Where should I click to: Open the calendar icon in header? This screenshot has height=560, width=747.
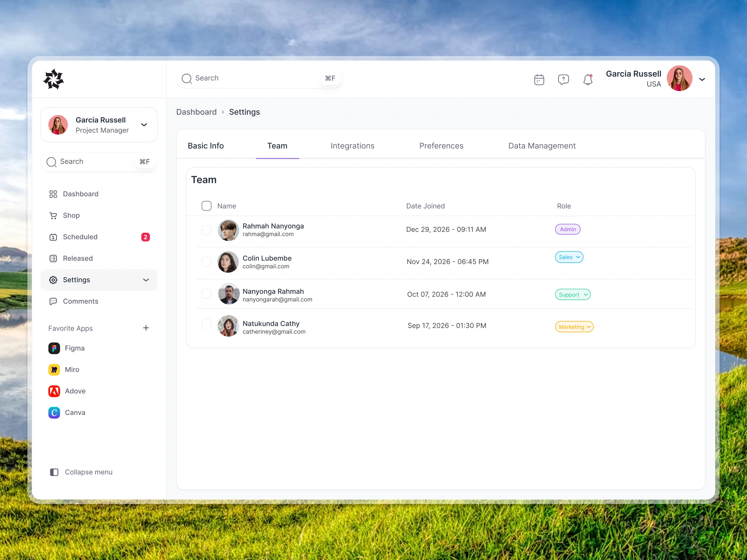click(539, 80)
